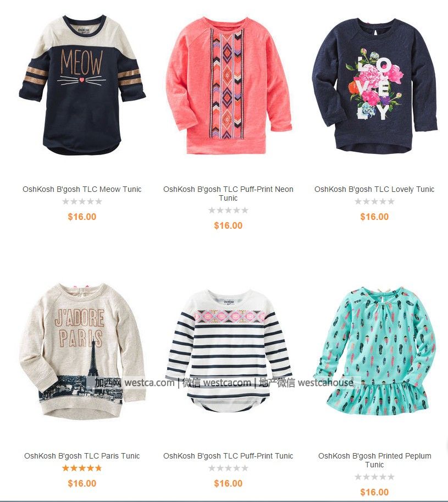
Task: Click the star rating under Lovely Tunic
Action: pyautogui.click(x=374, y=201)
